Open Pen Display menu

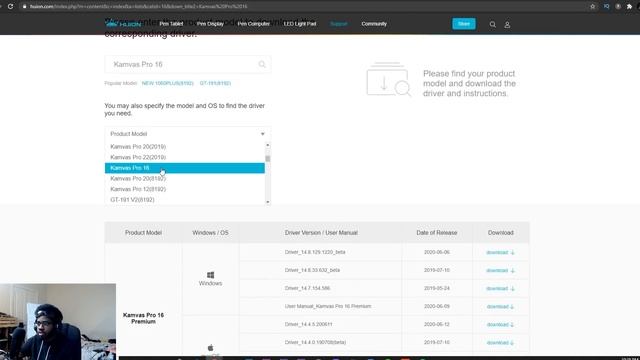pyautogui.click(x=210, y=24)
